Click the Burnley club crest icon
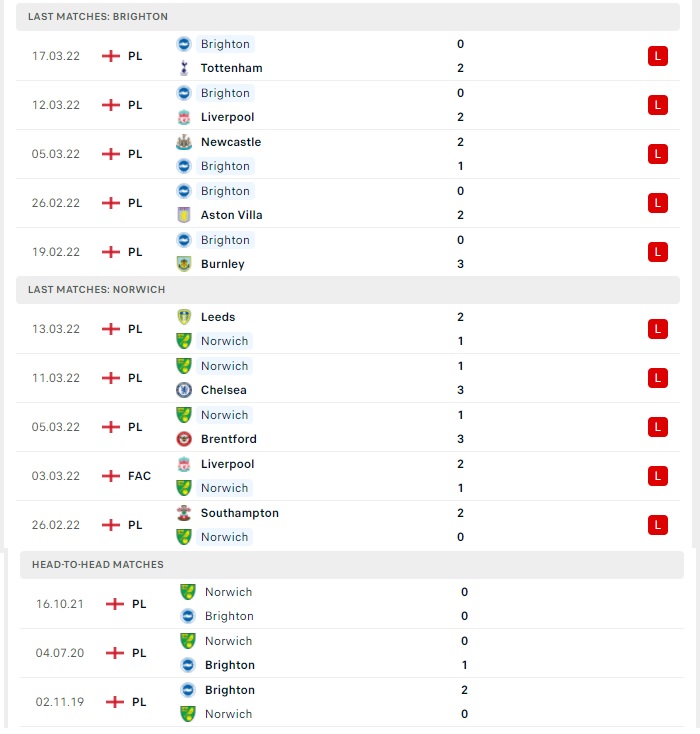700x734 pixels. [184, 264]
